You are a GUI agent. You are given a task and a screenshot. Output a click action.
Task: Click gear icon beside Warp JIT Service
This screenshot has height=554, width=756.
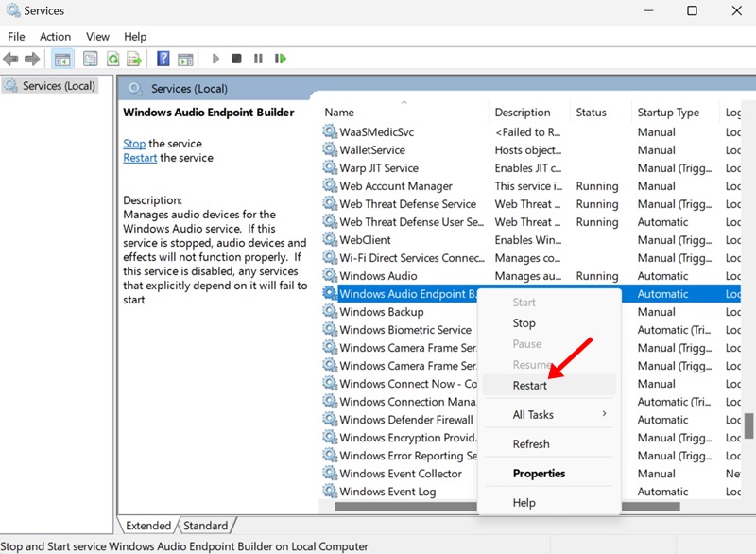[330, 167]
